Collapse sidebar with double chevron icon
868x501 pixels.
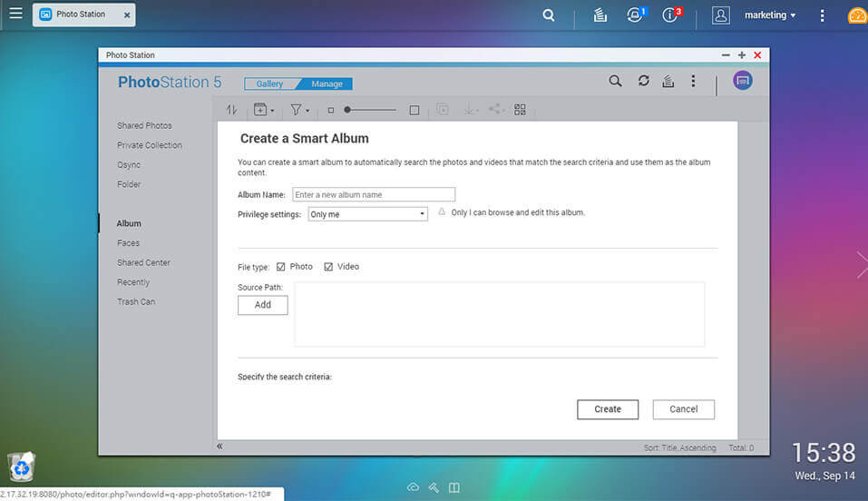[219, 447]
